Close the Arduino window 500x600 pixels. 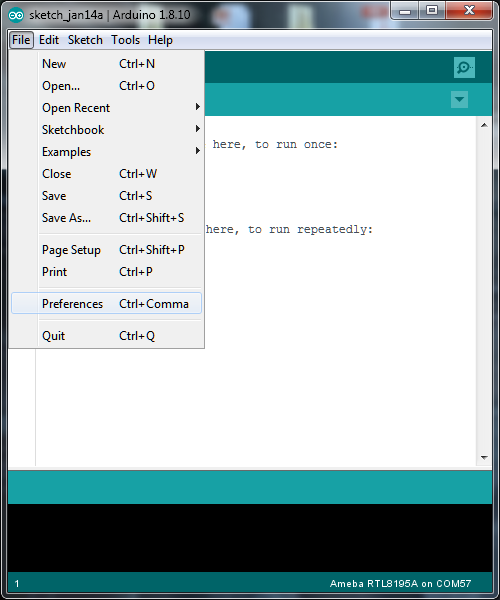(x=469, y=11)
